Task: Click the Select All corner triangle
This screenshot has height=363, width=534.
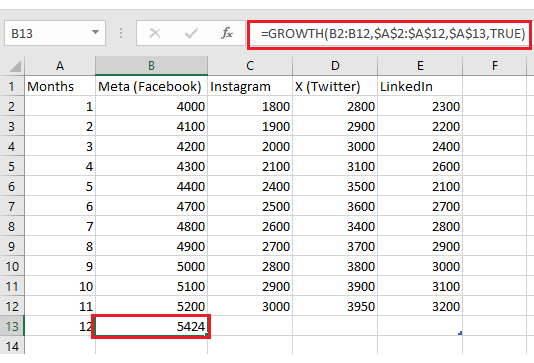Action: pos(15,66)
